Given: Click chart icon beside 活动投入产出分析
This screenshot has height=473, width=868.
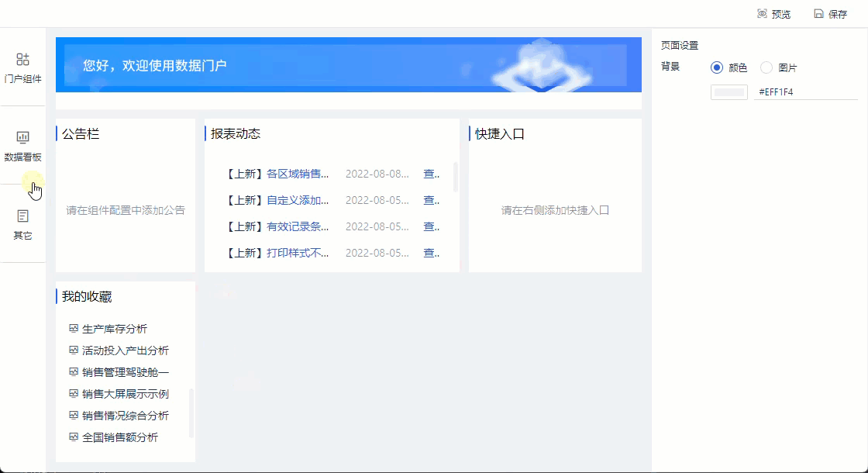Looking at the screenshot, I should 73,350.
